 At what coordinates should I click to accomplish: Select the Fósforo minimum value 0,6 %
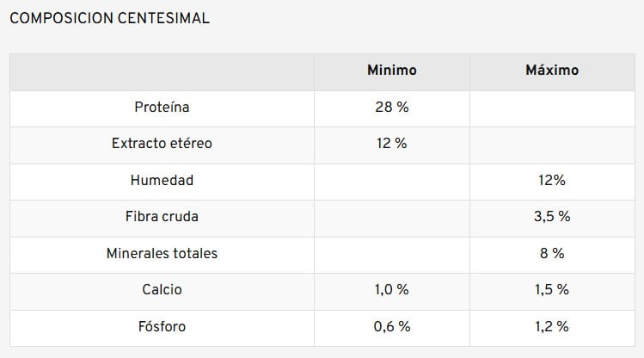tap(391, 327)
